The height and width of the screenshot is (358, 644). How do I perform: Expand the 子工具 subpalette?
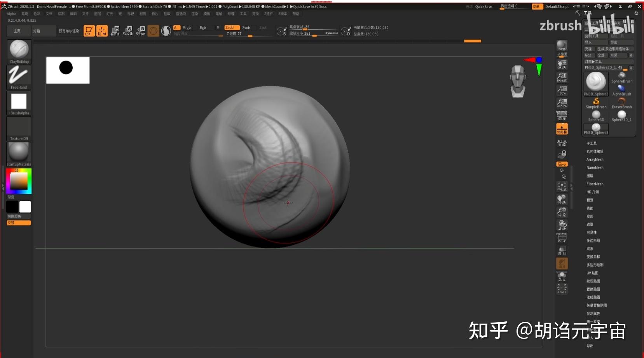coord(592,143)
